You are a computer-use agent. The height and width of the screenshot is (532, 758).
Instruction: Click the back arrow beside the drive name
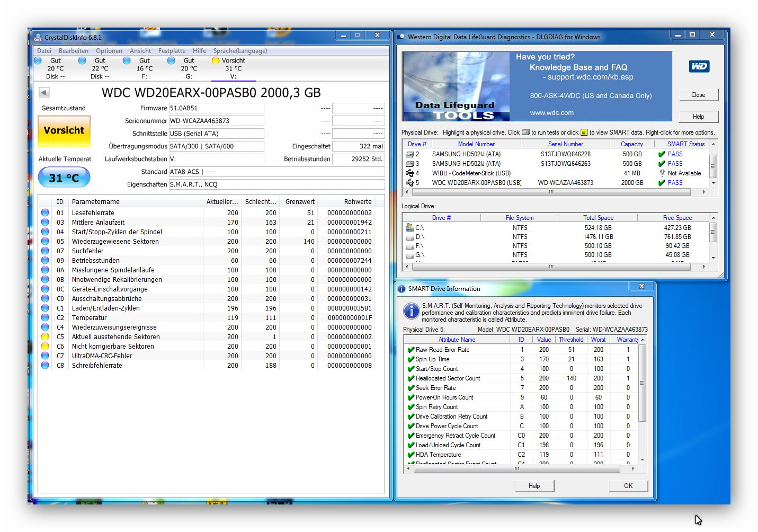point(44,93)
